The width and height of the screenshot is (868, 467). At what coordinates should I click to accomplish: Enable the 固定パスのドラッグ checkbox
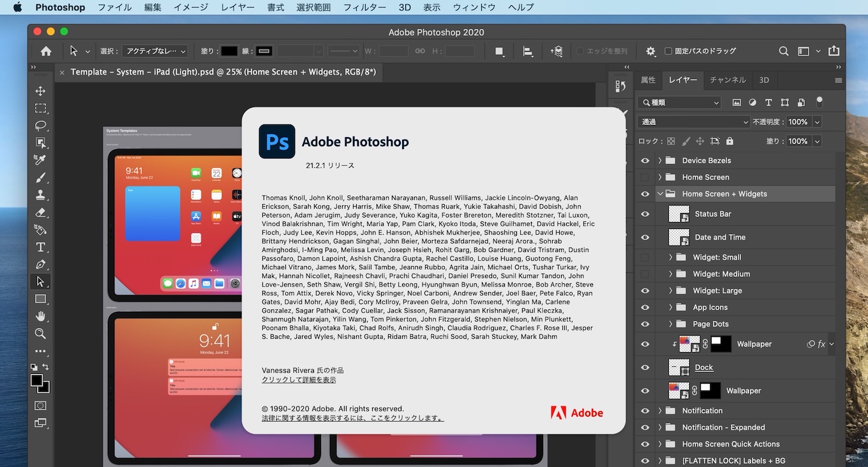(668, 51)
